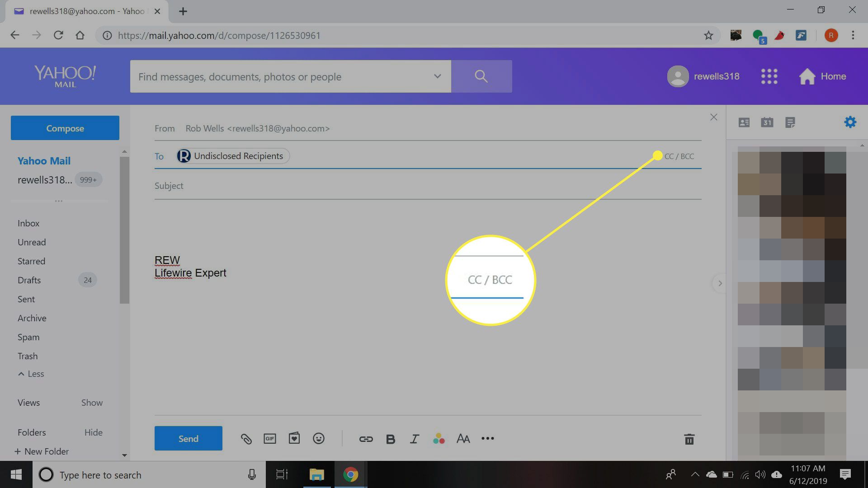Click the Compose button

tap(65, 127)
